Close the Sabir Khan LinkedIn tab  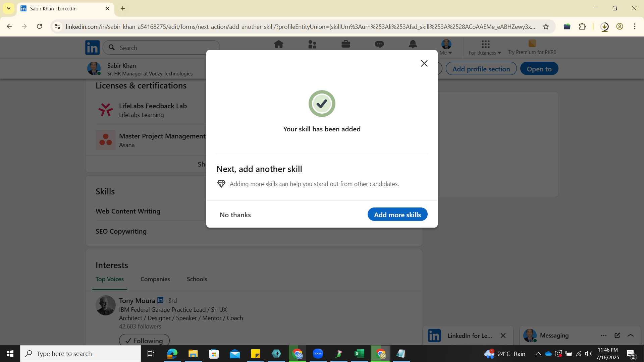107,8
